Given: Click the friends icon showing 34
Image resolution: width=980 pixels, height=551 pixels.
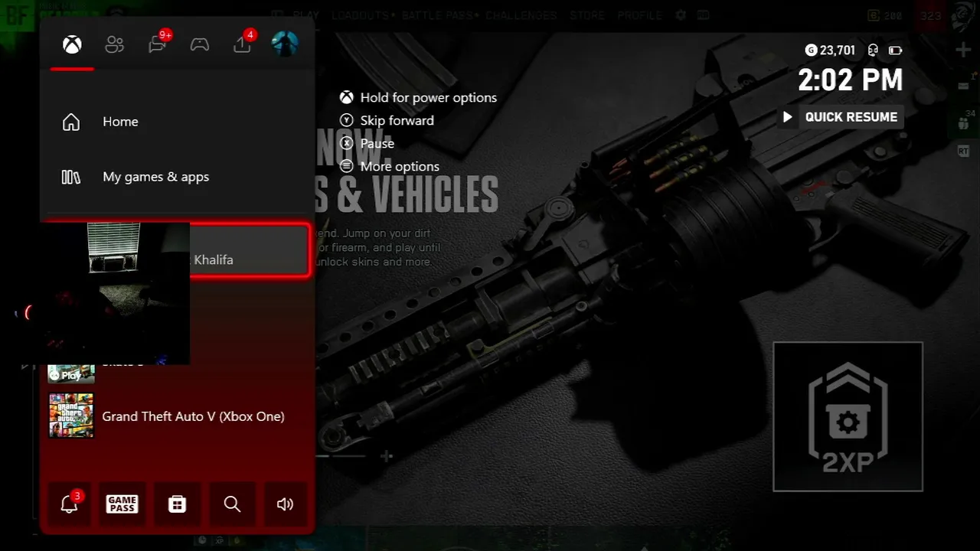Looking at the screenshot, I should point(963,122).
